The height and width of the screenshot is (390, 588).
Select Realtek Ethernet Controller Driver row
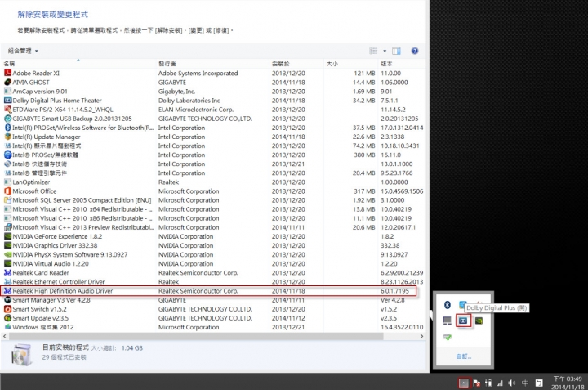pos(214,281)
